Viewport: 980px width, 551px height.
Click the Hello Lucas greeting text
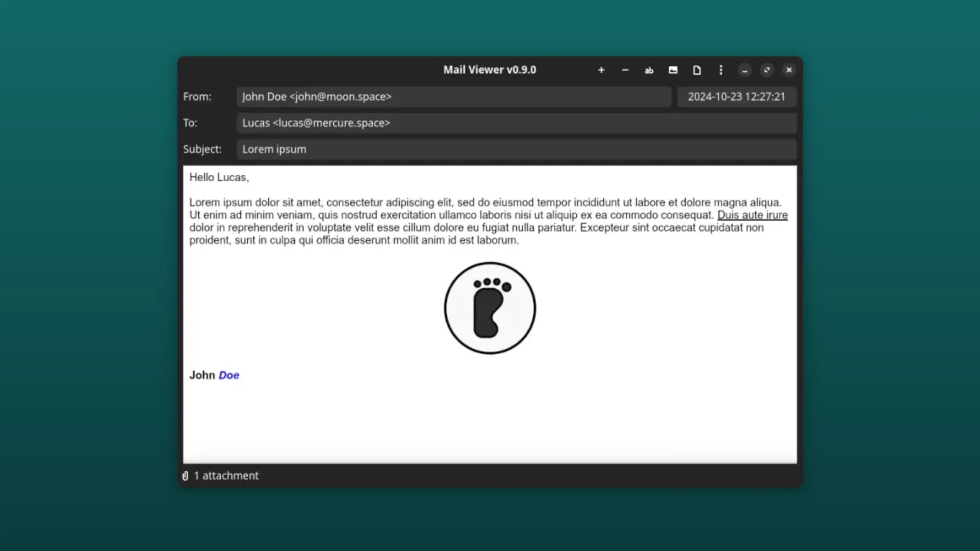point(219,178)
